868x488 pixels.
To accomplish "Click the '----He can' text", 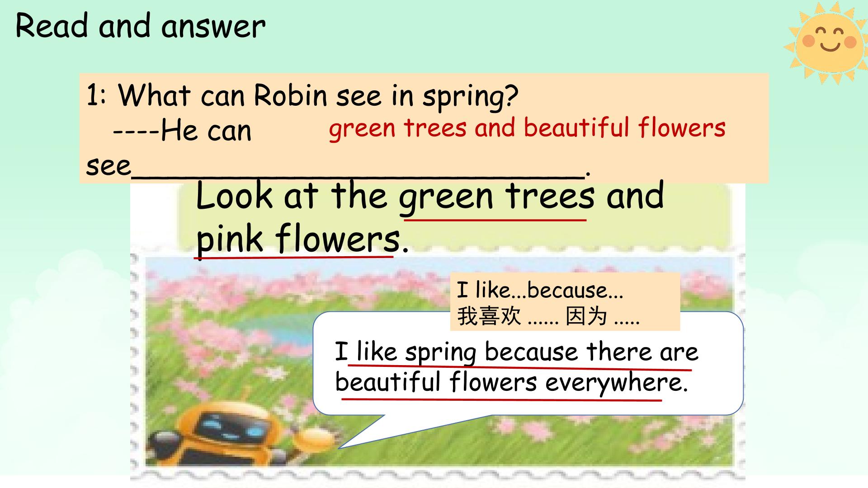I will point(182,131).
